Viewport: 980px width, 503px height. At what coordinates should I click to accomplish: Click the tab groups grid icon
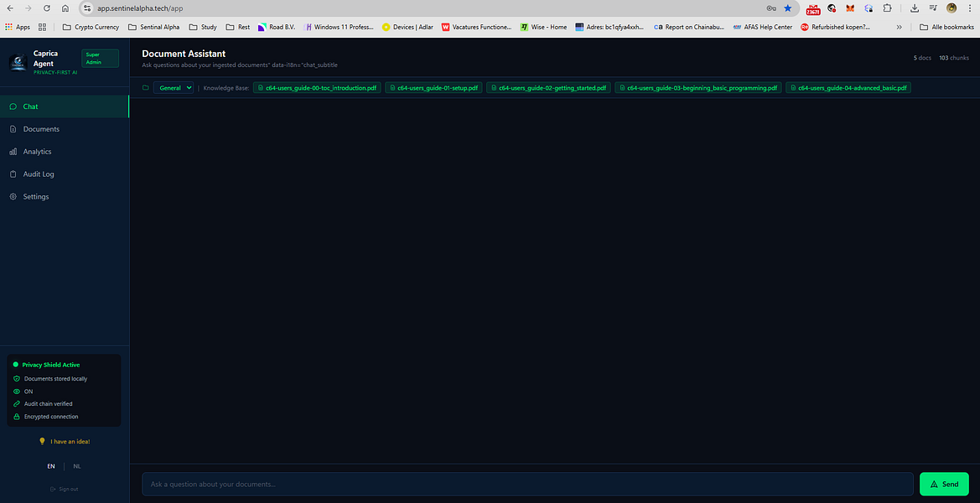[x=43, y=27]
